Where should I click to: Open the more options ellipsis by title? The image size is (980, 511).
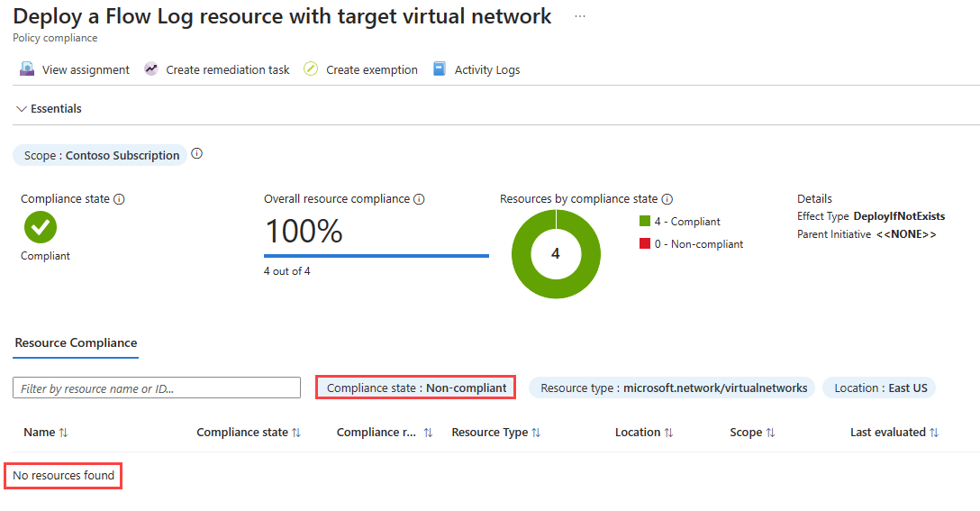(x=580, y=16)
